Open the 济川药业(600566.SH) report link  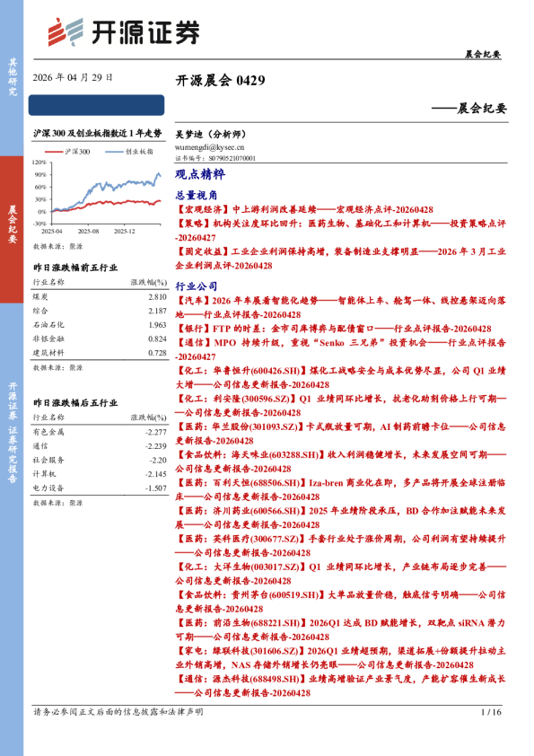(x=341, y=517)
